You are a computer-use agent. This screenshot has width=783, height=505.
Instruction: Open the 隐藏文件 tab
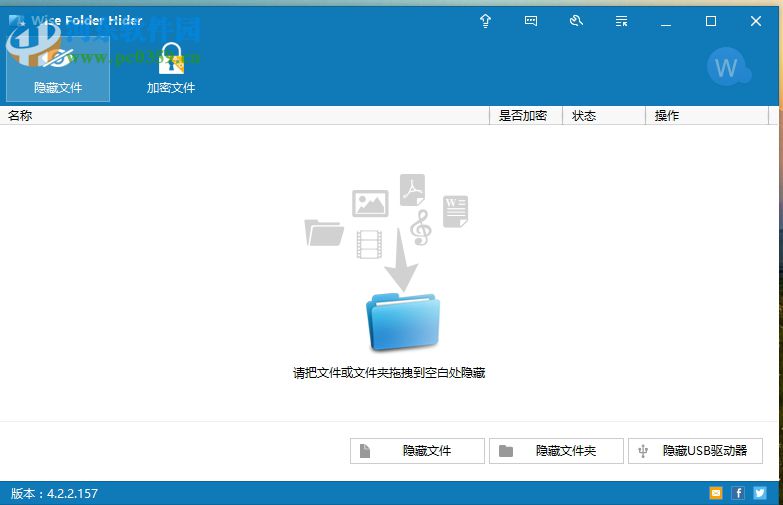coord(58,69)
